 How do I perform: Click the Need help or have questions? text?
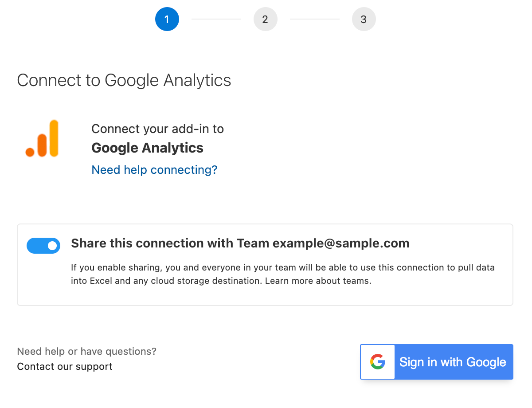pyautogui.click(x=86, y=351)
